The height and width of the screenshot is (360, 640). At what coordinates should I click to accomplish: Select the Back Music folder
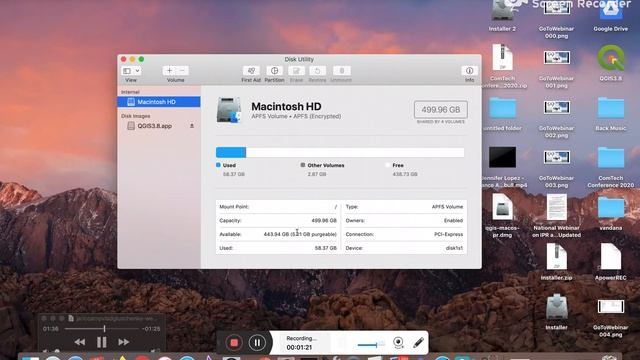point(611,114)
